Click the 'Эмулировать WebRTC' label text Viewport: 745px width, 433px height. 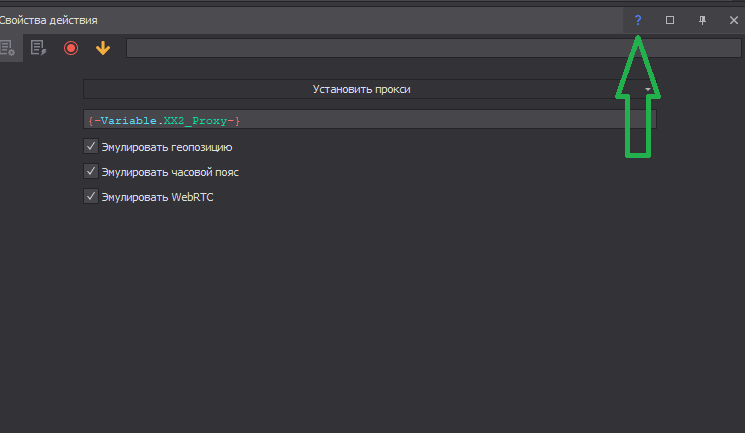click(157, 197)
